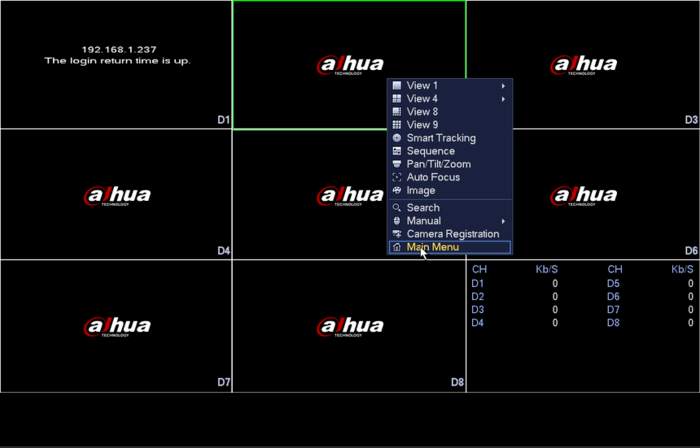This screenshot has width=700, height=448.
Task: Expand the Manual submenu arrow
Action: click(x=503, y=221)
